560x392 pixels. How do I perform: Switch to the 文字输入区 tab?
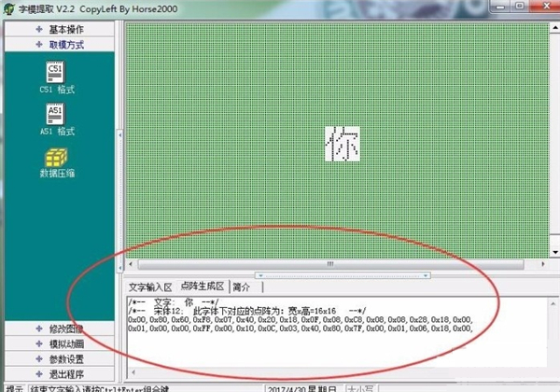(x=150, y=287)
